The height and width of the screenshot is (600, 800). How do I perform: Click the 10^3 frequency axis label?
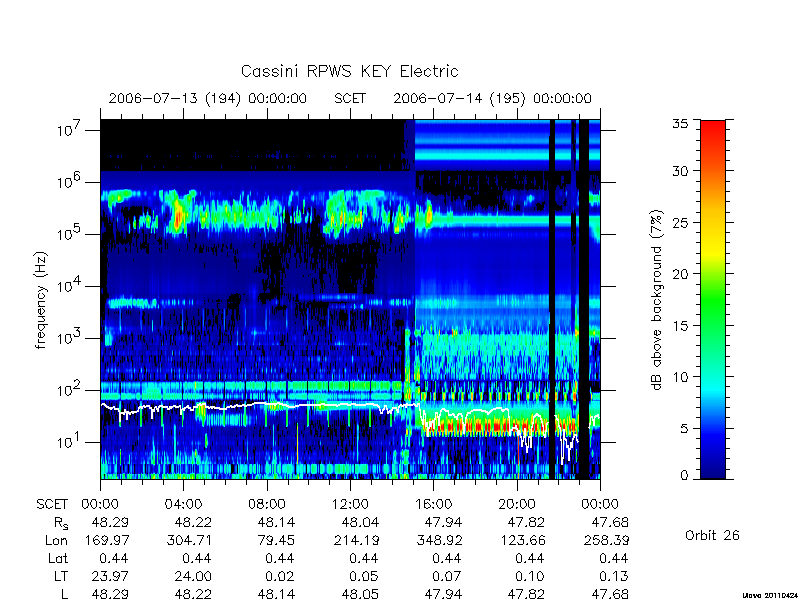67,338
